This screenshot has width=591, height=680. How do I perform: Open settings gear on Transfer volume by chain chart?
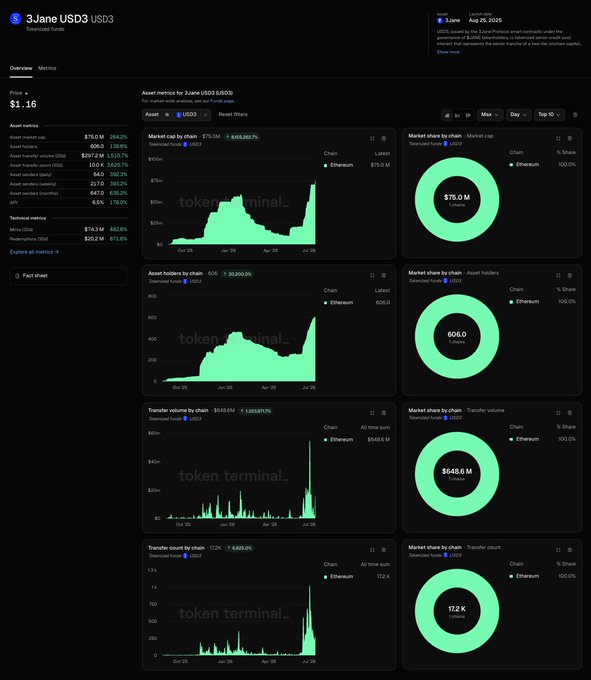384,413
